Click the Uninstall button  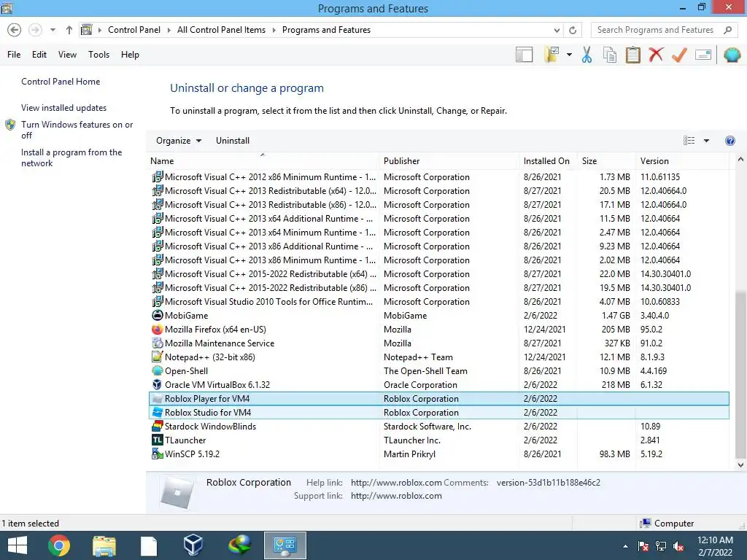(x=233, y=141)
